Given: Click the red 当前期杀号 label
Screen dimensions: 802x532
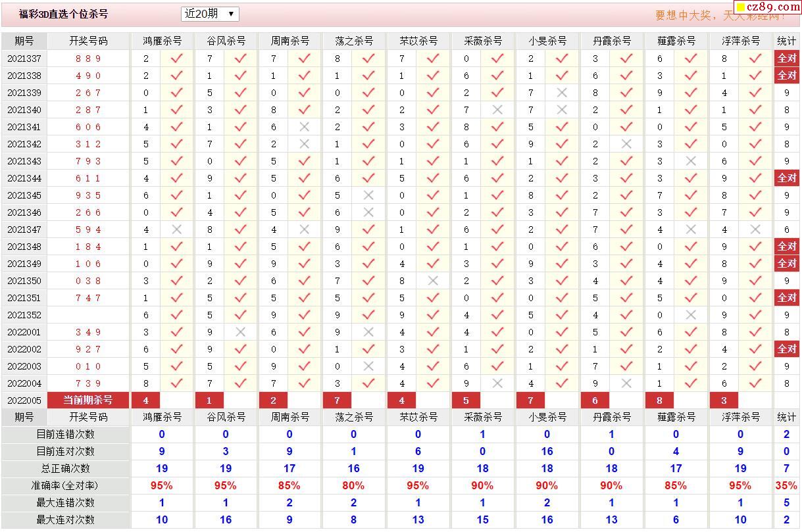Looking at the screenshot, I should click(x=88, y=400).
